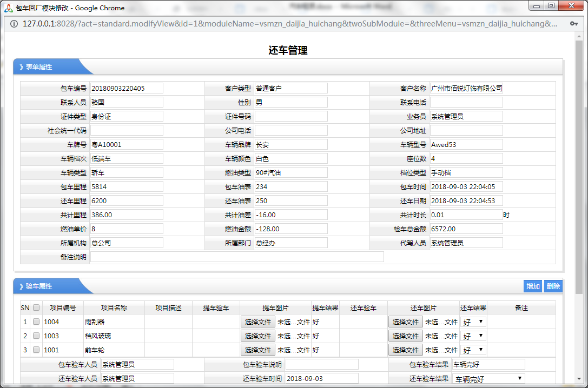Click the page info icon beside URL

coord(14,24)
